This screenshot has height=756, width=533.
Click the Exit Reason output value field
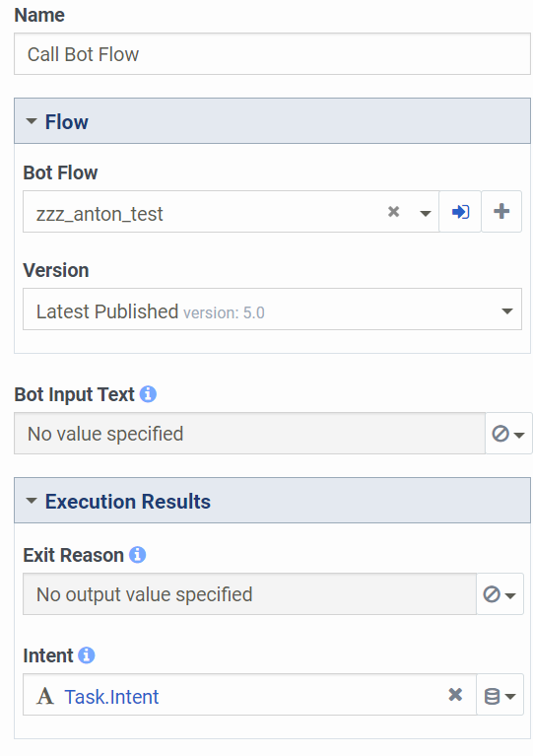pyautogui.click(x=249, y=594)
